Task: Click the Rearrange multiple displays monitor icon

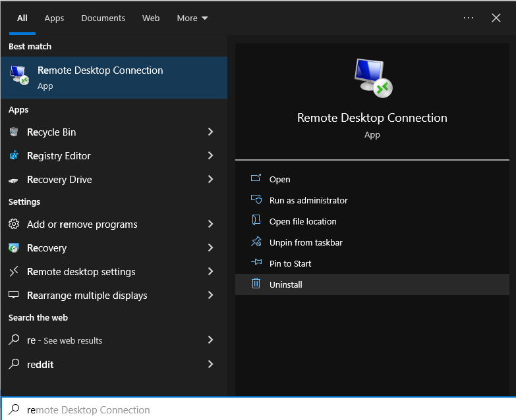Action: [13, 295]
